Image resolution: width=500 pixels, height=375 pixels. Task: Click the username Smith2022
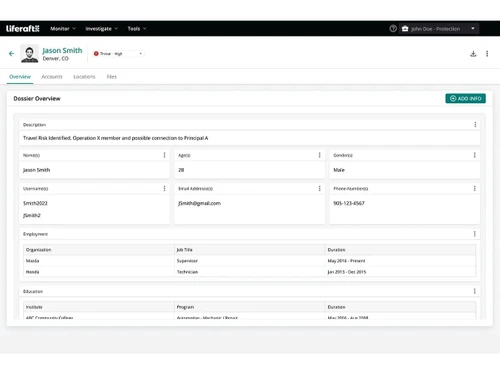click(35, 203)
